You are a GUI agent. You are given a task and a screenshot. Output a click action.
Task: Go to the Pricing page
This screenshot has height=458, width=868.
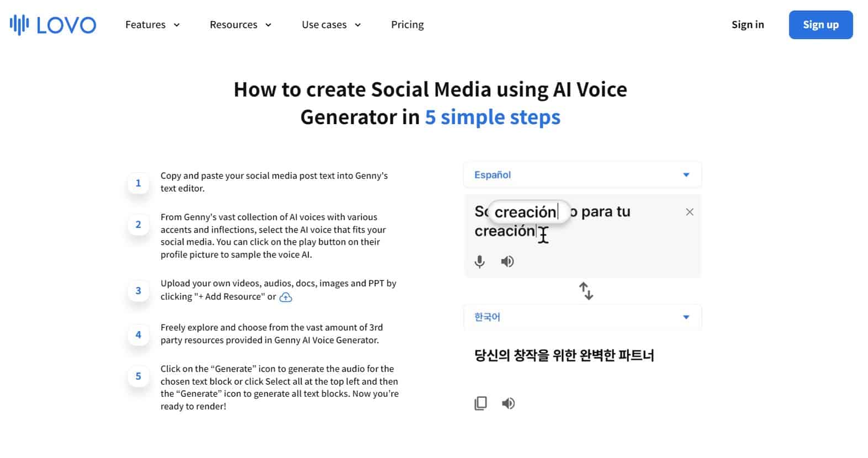point(407,25)
